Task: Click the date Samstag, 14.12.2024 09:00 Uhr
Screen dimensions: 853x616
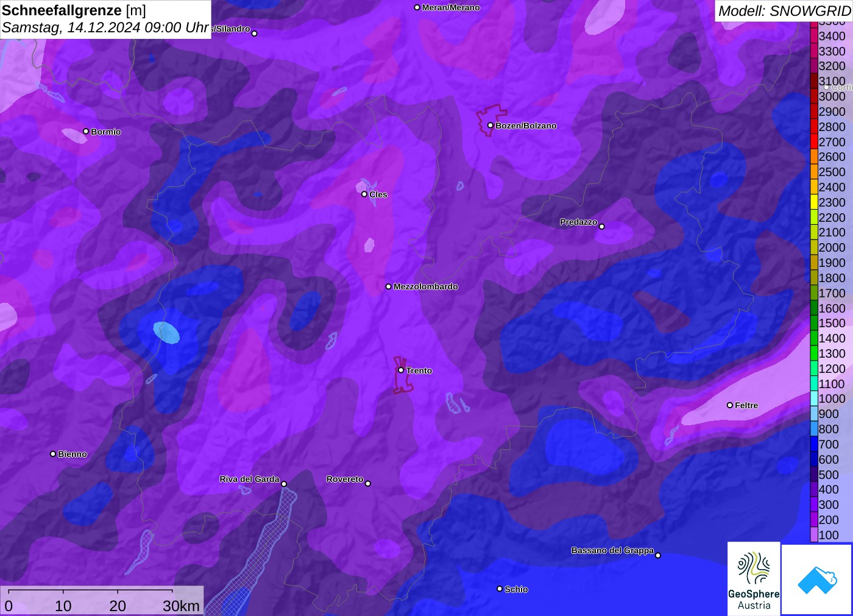Action: click(x=105, y=27)
